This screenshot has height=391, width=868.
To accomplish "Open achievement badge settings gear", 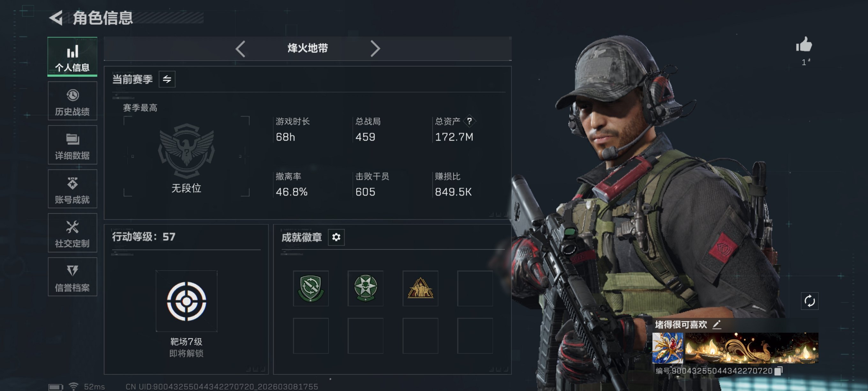I will click(x=336, y=237).
